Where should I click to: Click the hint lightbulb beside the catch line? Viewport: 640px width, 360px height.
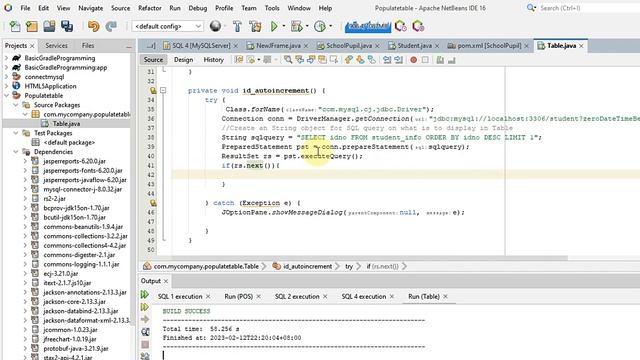153,203
